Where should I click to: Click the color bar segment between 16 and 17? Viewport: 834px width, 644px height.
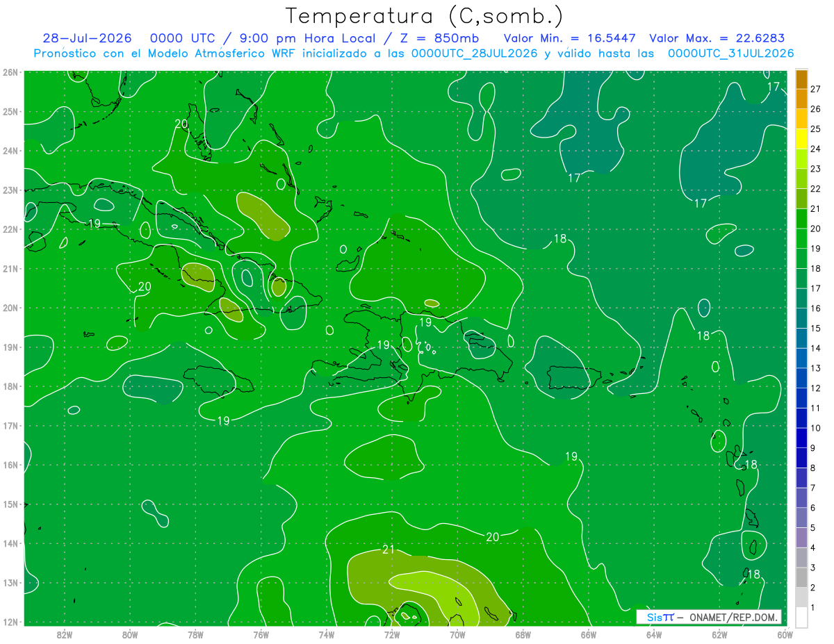[801, 299]
